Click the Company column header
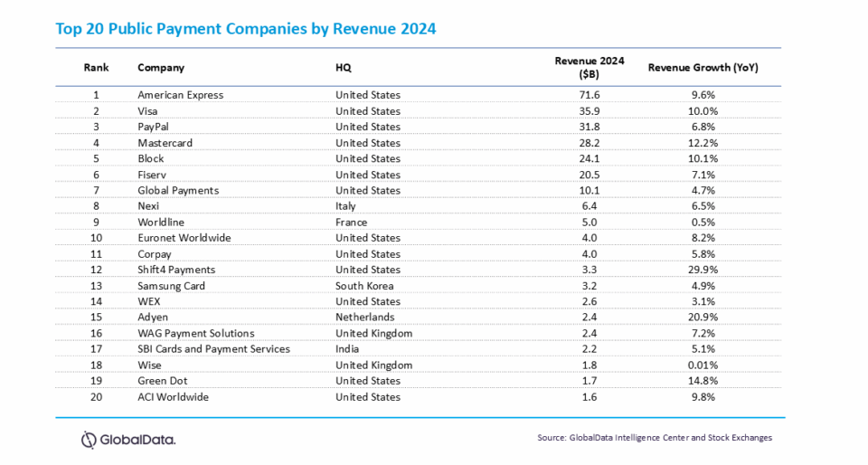Image resolution: width=868 pixels, height=465 pixels. tap(161, 68)
